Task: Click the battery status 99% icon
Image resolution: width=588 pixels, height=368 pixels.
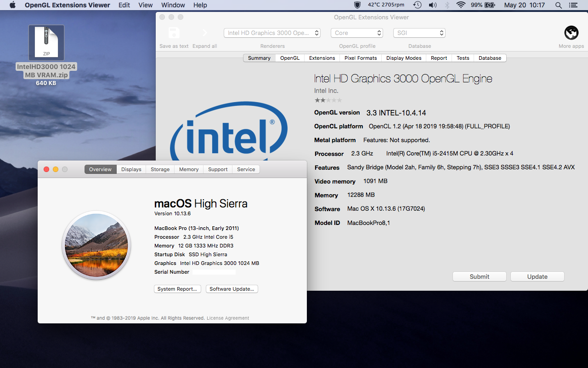Action: coord(483,5)
